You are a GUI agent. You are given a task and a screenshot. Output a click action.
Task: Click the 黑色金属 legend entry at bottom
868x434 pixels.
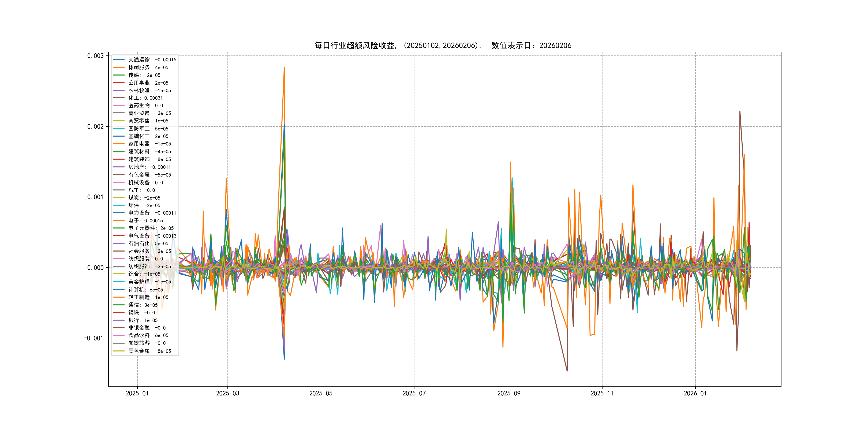click(149, 351)
